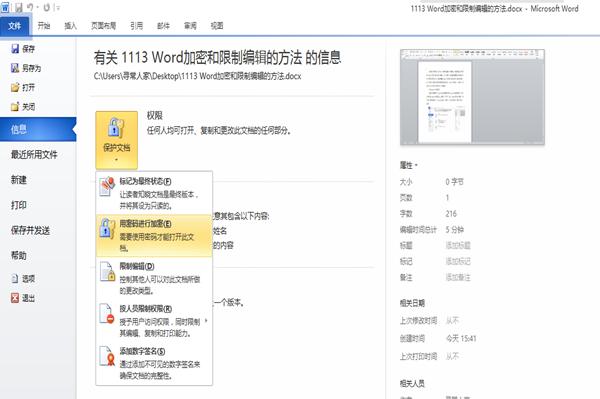Switch to the 审阅 ribbon tab

(x=190, y=26)
